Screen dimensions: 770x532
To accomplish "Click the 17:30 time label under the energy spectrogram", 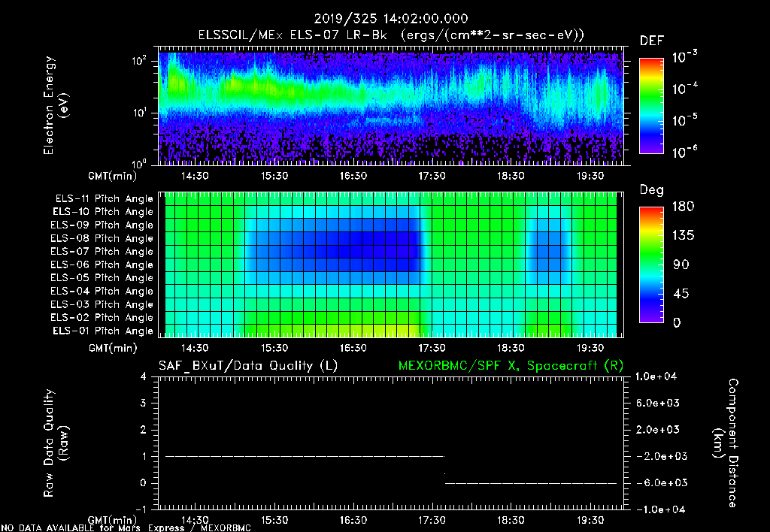I will 432,176.
